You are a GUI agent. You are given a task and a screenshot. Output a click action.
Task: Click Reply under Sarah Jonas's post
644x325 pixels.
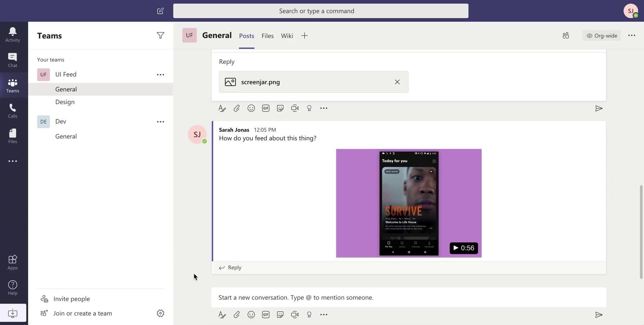pyautogui.click(x=234, y=267)
